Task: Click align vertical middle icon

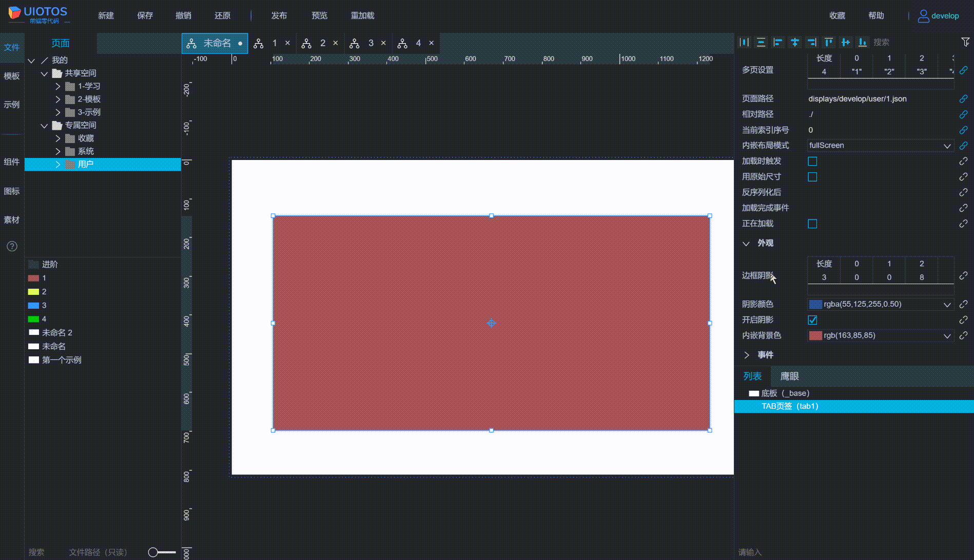Action: point(846,42)
